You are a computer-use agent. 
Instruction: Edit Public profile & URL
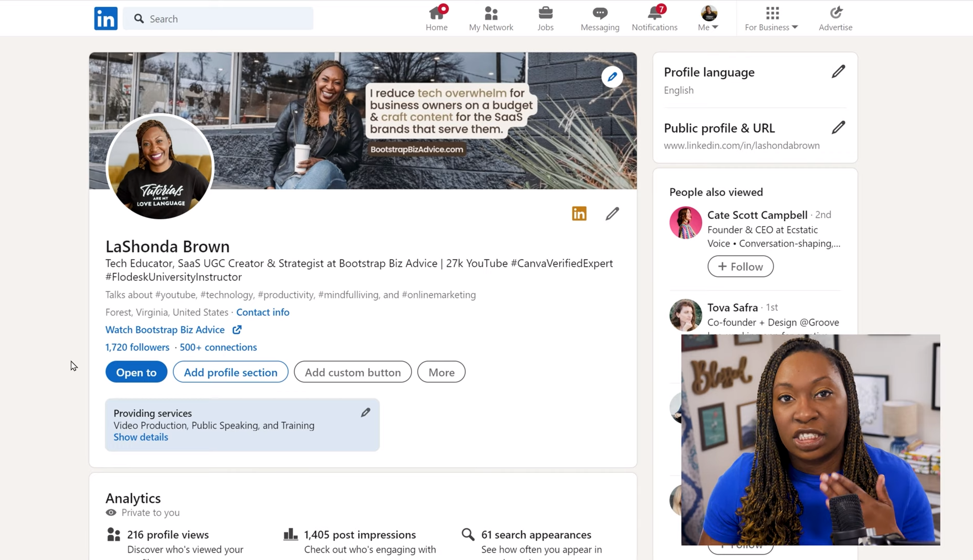(838, 128)
